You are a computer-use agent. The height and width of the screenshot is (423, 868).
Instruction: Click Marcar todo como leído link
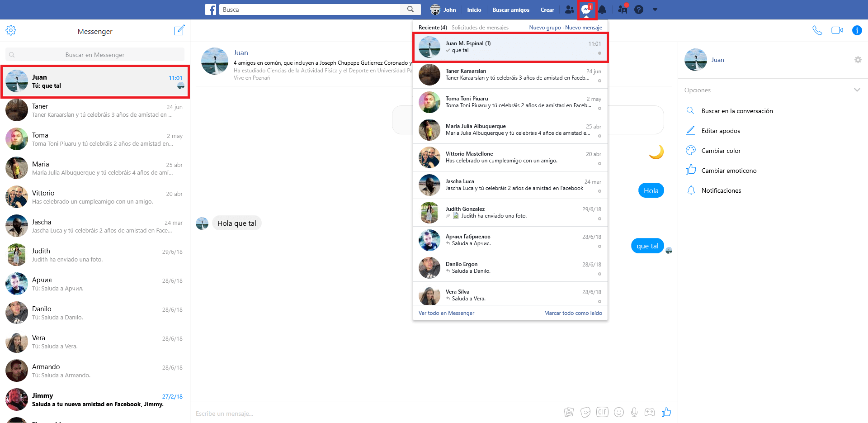(573, 313)
